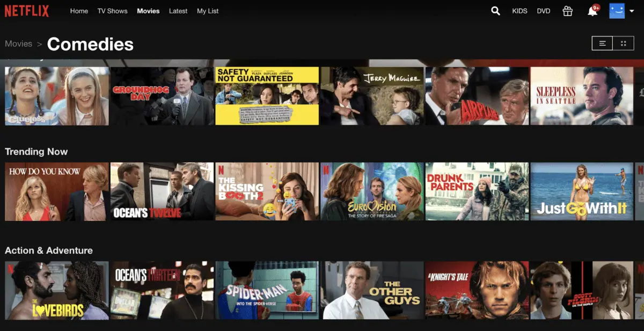Open the Trending Now row title
The width and height of the screenshot is (644, 331).
[x=36, y=152]
